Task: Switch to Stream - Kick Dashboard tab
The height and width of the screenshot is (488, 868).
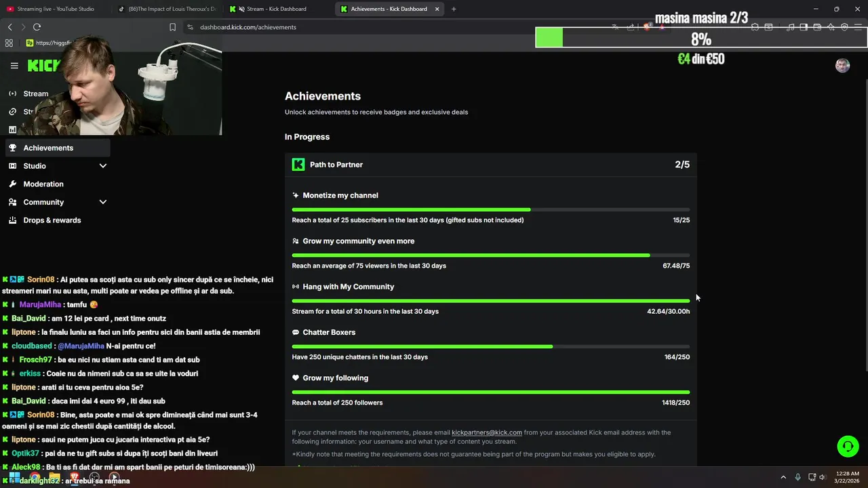Action: pyautogui.click(x=277, y=9)
